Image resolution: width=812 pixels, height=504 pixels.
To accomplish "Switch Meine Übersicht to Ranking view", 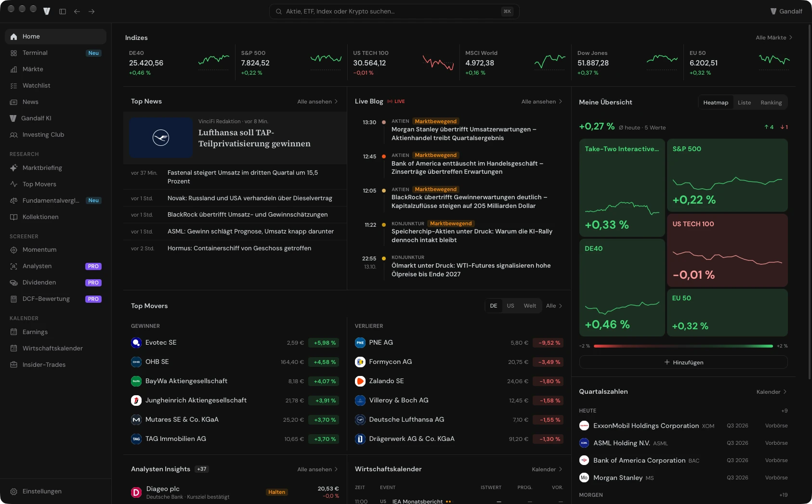I will click(x=771, y=103).
